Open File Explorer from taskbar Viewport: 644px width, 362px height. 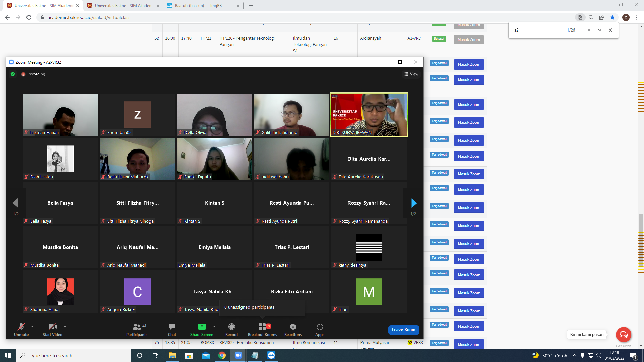[172, 355]
